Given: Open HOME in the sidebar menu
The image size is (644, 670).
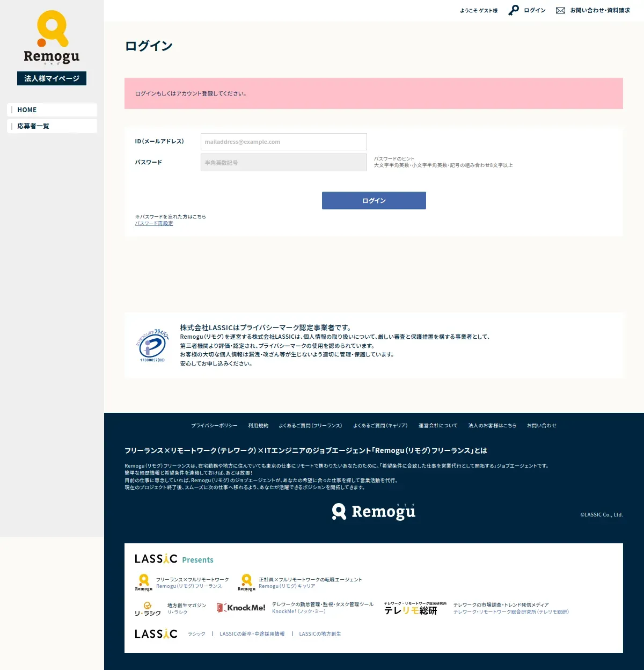Looking at the screenshot, I should point(52,110).
